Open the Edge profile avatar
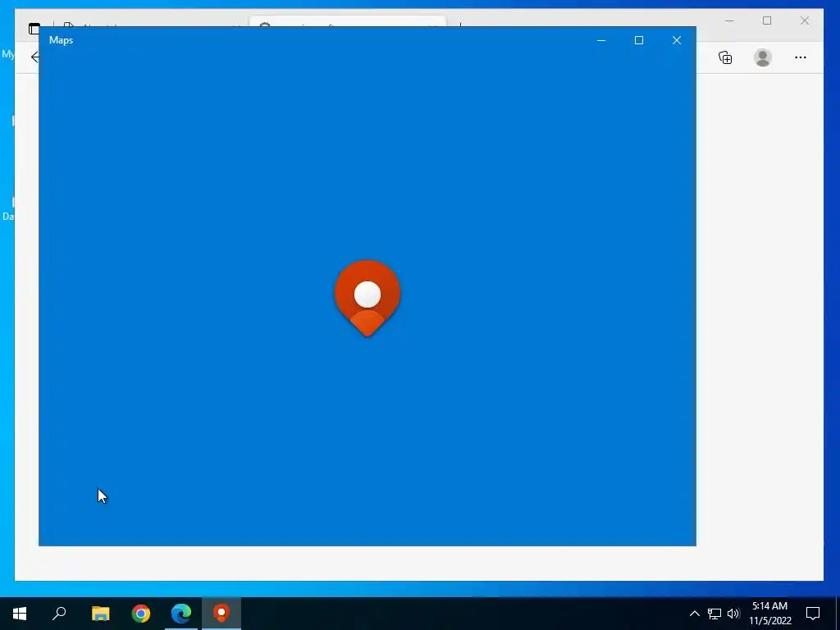Viewport: 840px width, 630px height. (x=763, y=57)
